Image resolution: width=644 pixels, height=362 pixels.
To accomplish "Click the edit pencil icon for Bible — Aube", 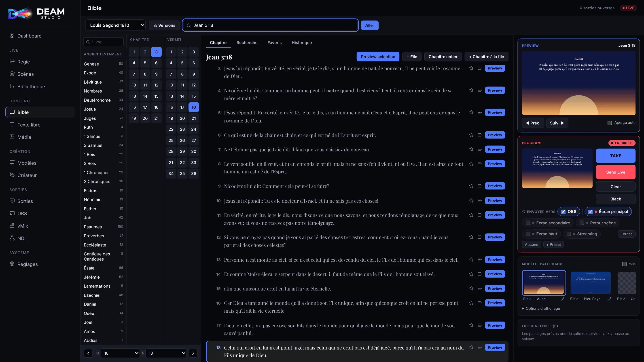I will pyautogui.click(x=562, y=299).
